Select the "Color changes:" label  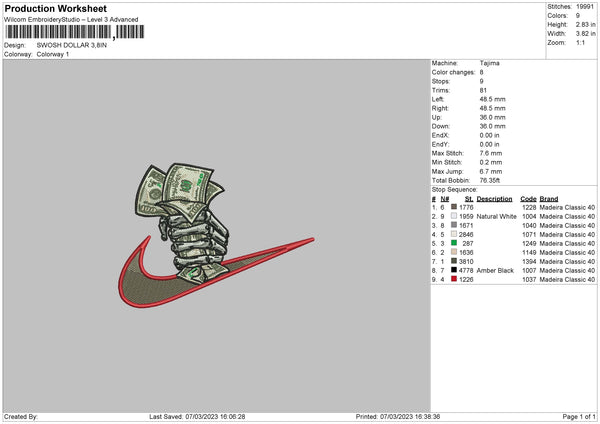tap(453, 72)
